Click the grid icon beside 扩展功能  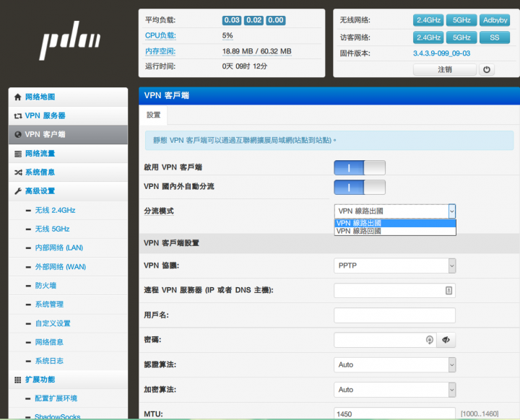[17, 380]
